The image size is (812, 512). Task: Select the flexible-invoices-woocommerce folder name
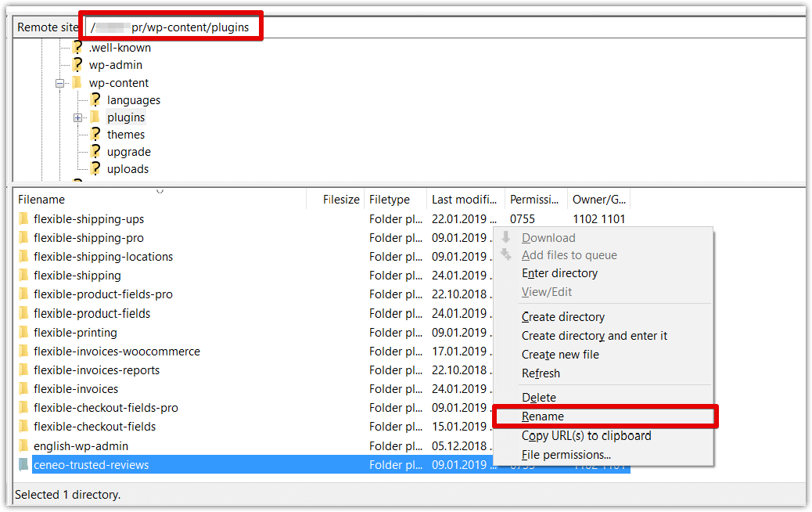tap(117, 352)
